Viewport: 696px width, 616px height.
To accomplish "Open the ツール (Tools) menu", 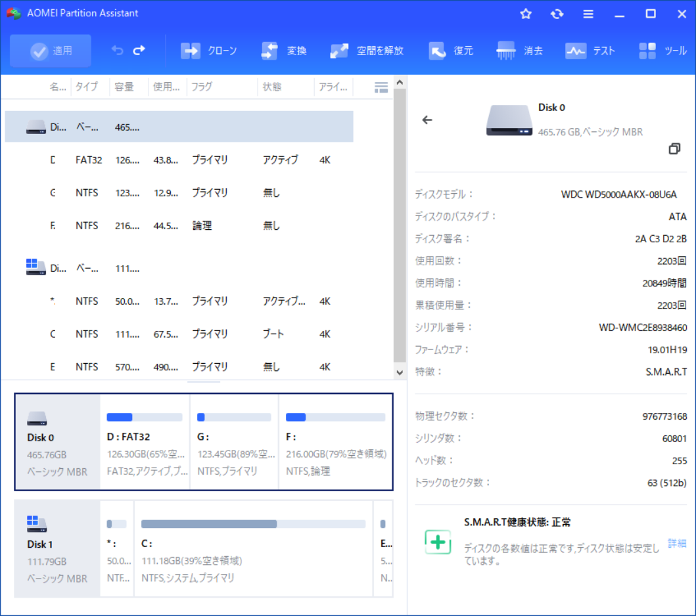I will pyautogui.click(x=662, y=51).
